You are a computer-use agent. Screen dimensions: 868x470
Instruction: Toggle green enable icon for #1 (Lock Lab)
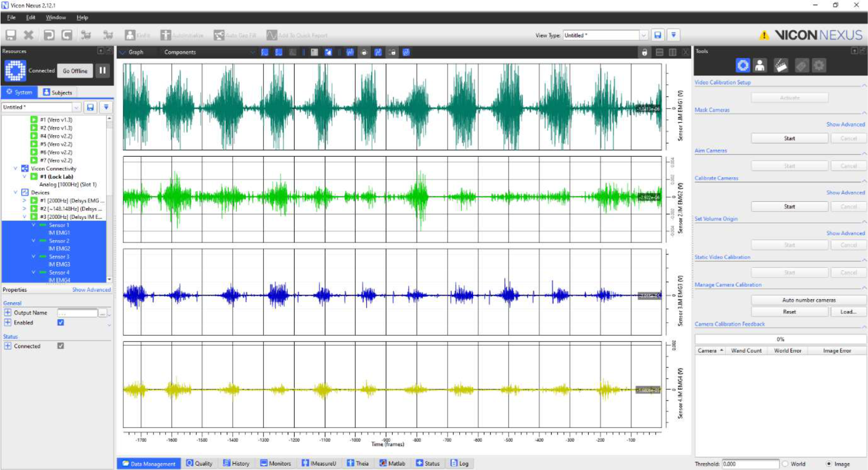(x=34, y=176)
